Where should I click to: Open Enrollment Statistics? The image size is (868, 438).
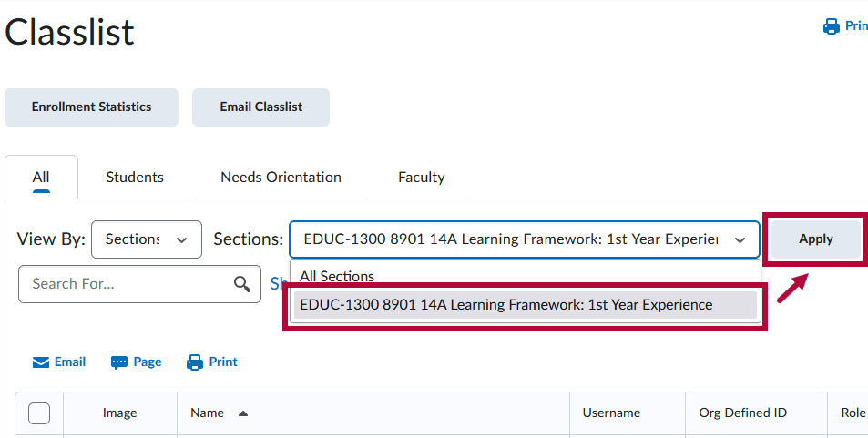91,107
